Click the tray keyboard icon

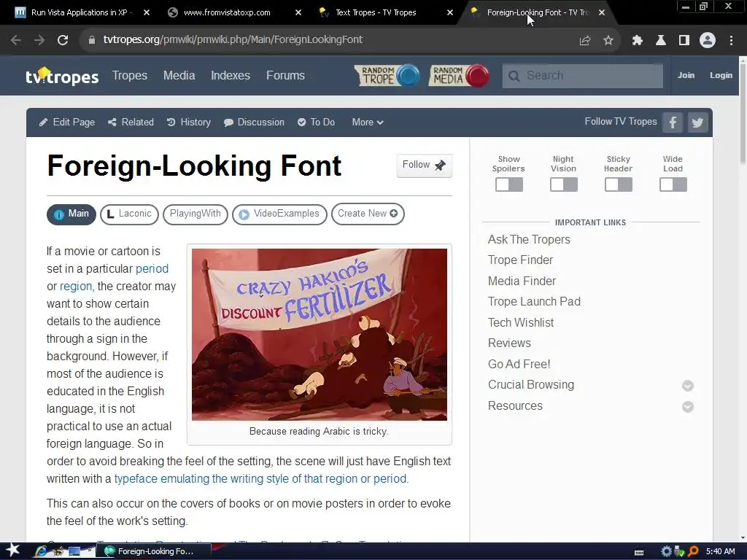(639, 552)
